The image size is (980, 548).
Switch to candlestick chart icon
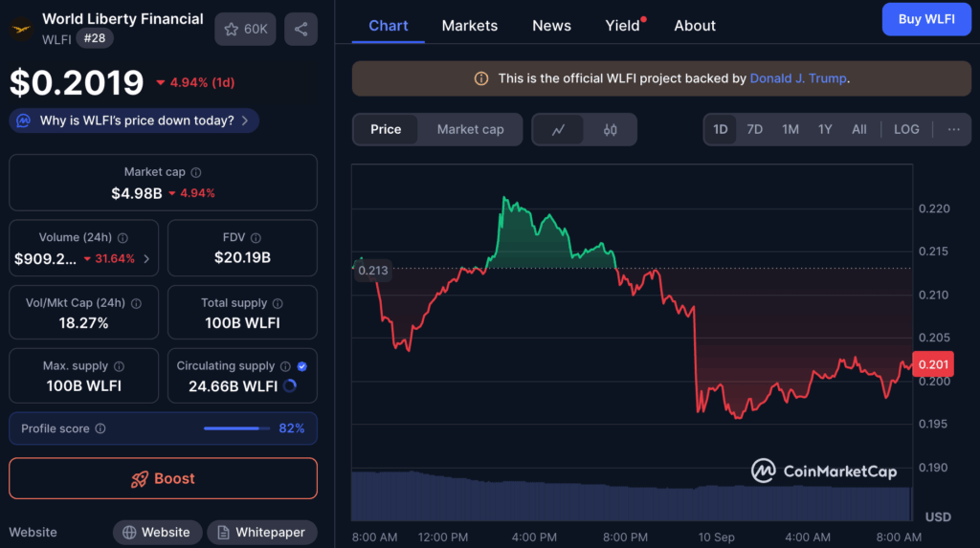[611, 130]
